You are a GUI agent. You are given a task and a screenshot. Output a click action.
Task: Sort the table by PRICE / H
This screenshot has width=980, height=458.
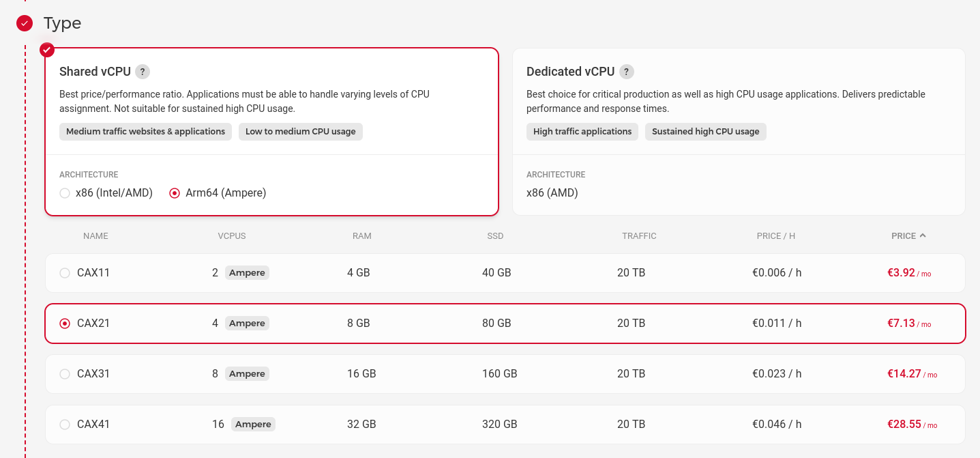pos(775,235)
